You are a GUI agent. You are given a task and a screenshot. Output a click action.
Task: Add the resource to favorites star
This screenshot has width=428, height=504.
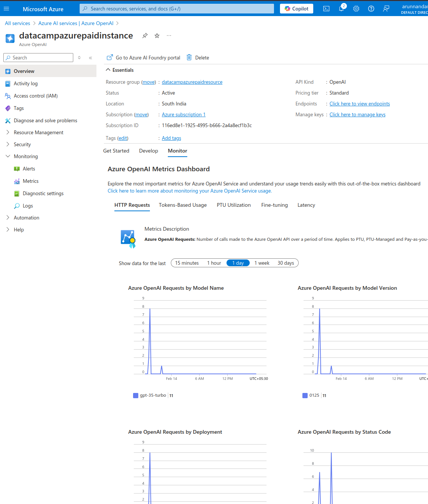point(157,36)
